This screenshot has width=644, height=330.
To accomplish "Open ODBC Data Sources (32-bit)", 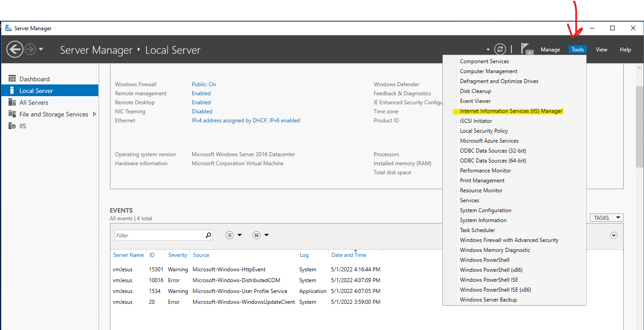I will point(515,151).
